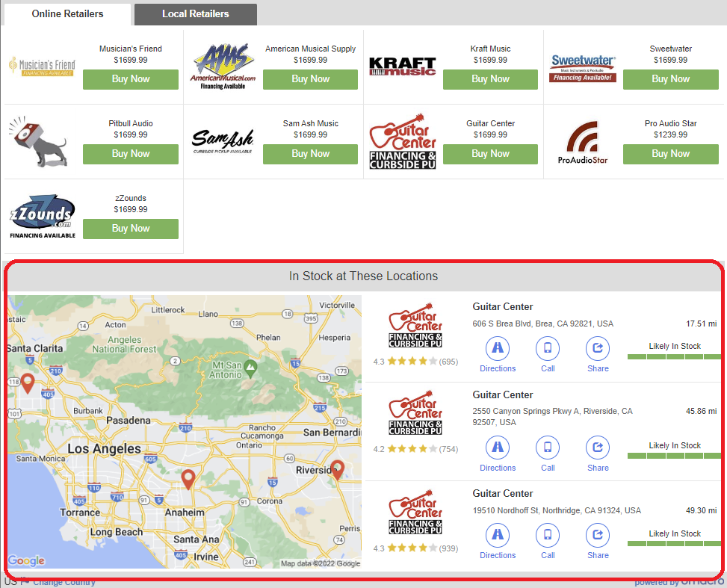Click the stock level bar for Brea store
The width and height of the screenshot is (727, 588).
(674, 356)
